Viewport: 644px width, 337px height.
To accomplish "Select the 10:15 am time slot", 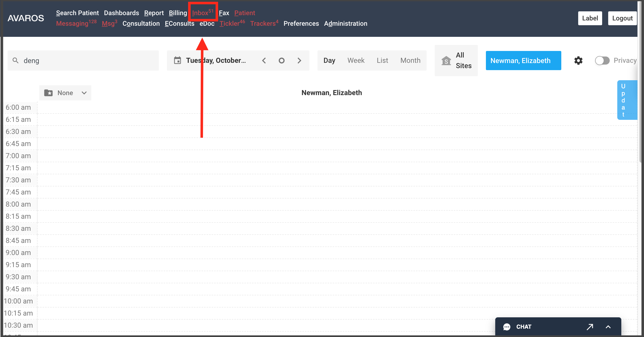I will [x=337, y=313].
